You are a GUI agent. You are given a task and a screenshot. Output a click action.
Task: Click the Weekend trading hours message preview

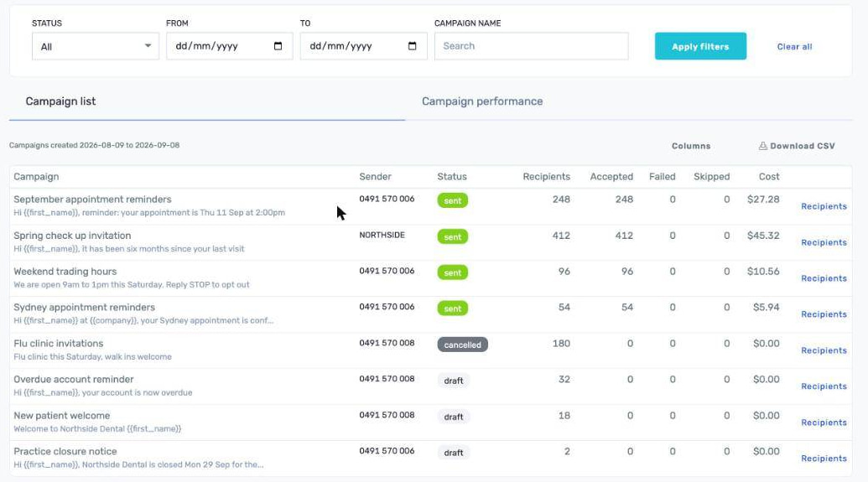coord(132,284)
